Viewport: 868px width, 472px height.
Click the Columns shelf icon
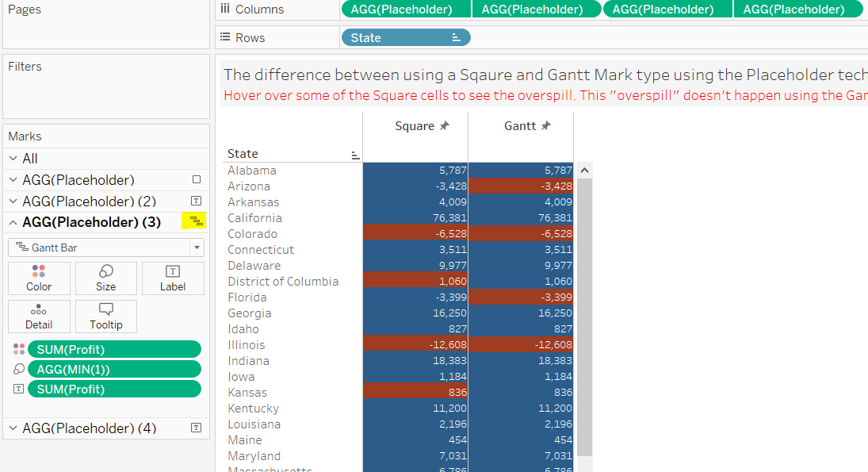225,9
